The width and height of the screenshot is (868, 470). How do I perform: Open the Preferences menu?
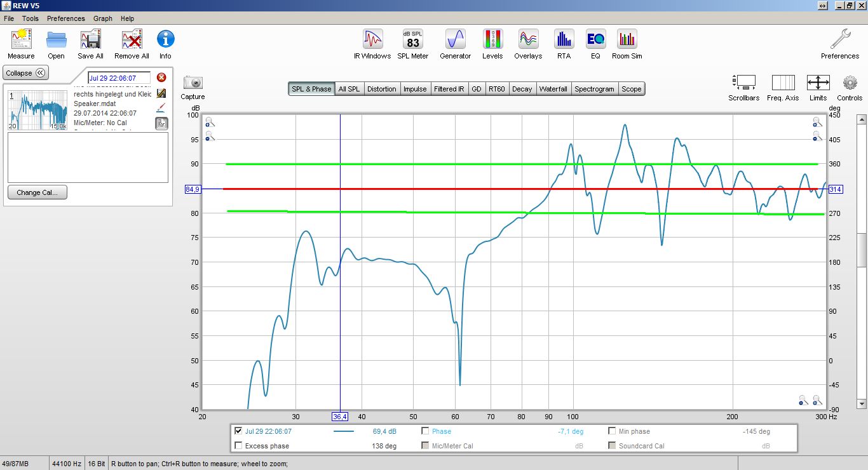[x=65, y=18]
